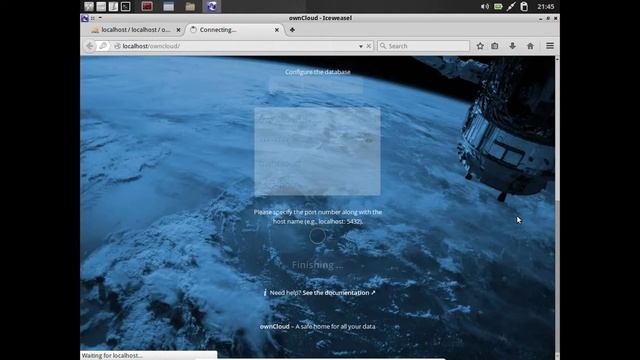The height and width of the screenshot is (360, 640).
Task: Go back with the back arrow
Action: [x=89, y=46]
